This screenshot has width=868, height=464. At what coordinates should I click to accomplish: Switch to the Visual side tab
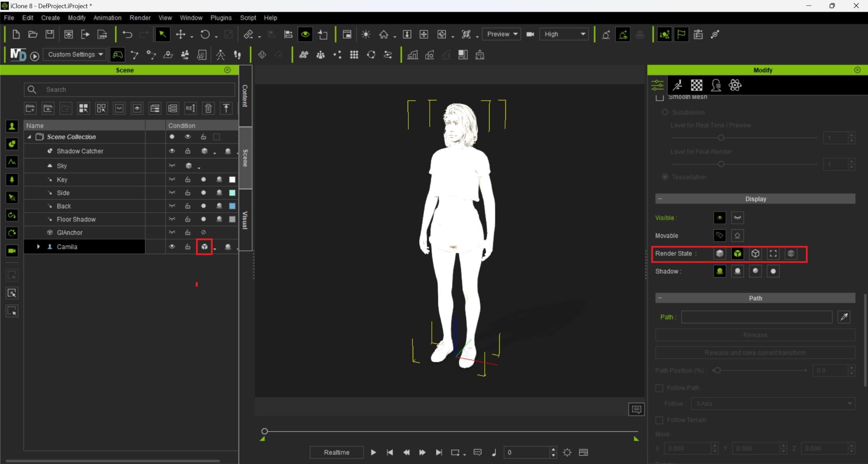coord(245,220)
